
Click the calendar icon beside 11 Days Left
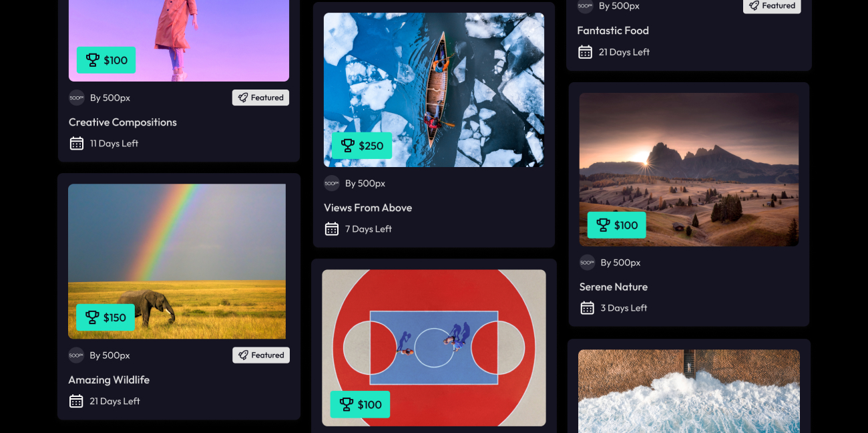point(77,143)
